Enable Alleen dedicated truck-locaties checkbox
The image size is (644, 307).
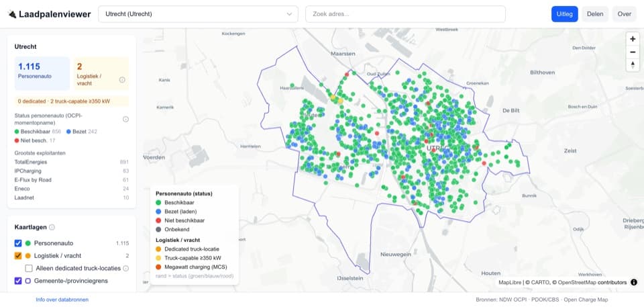29,268
